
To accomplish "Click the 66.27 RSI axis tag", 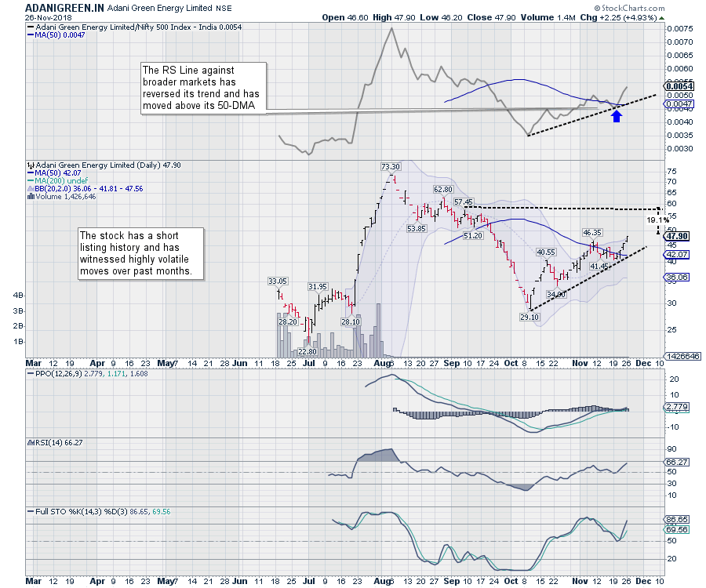I will click(x=677, y=463).
